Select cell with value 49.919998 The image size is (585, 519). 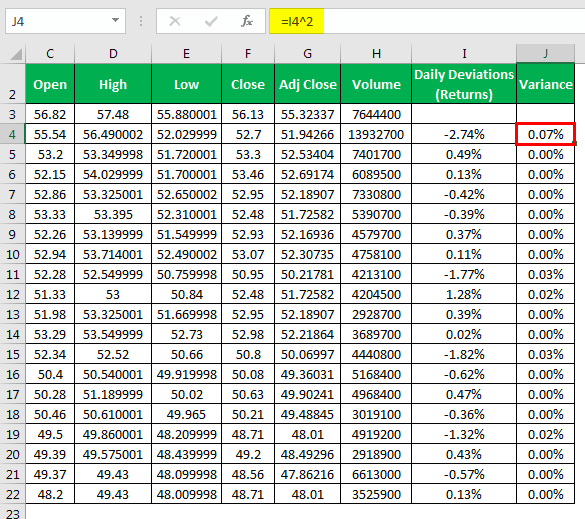point(187,374)
